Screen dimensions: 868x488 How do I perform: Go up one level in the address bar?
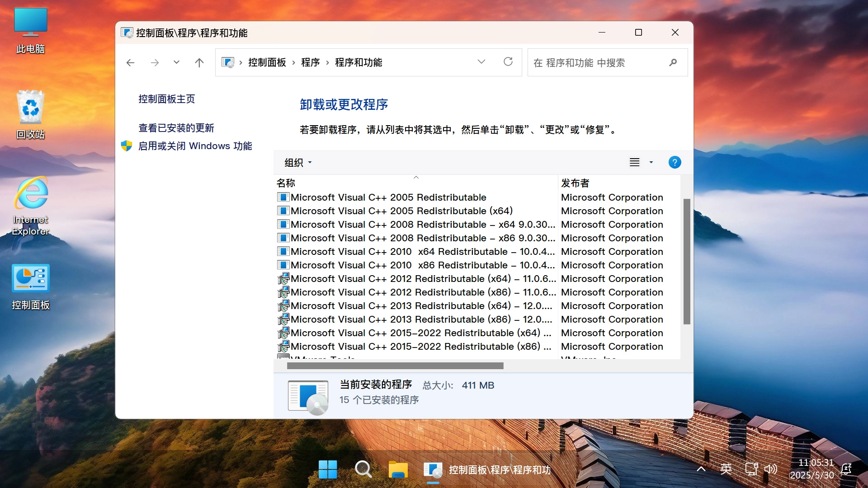(x=199, y=62)
